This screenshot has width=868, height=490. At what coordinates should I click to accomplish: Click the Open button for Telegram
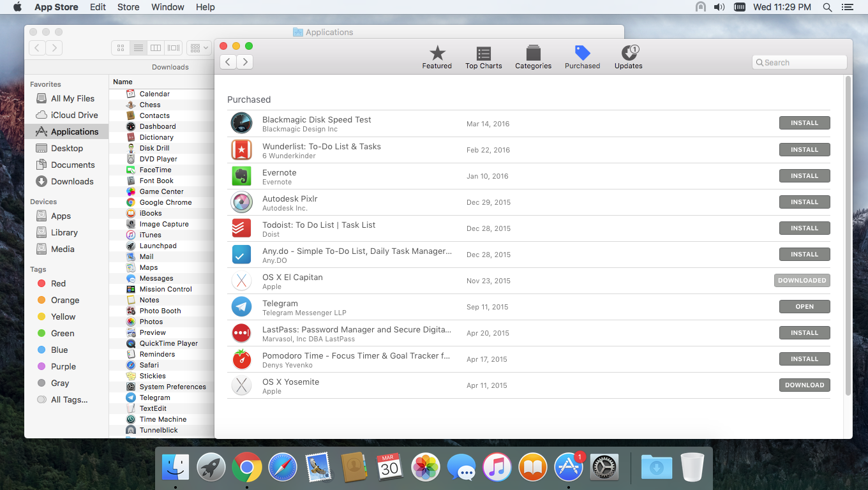tap(804, 306)
